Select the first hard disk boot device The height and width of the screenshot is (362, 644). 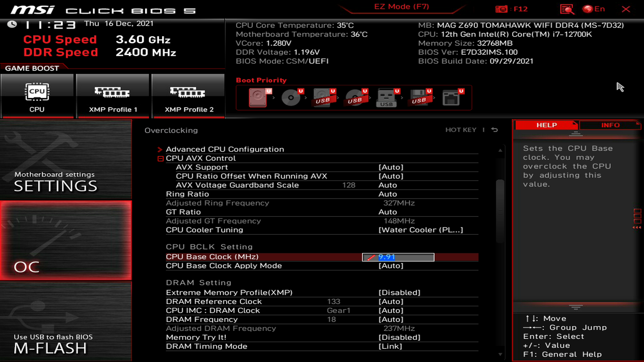[x=260, y=98]
